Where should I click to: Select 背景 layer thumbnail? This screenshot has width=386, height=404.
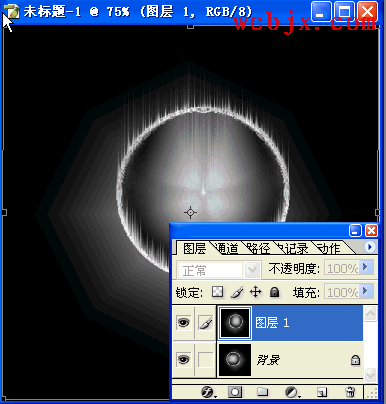[x=235, y=360]
